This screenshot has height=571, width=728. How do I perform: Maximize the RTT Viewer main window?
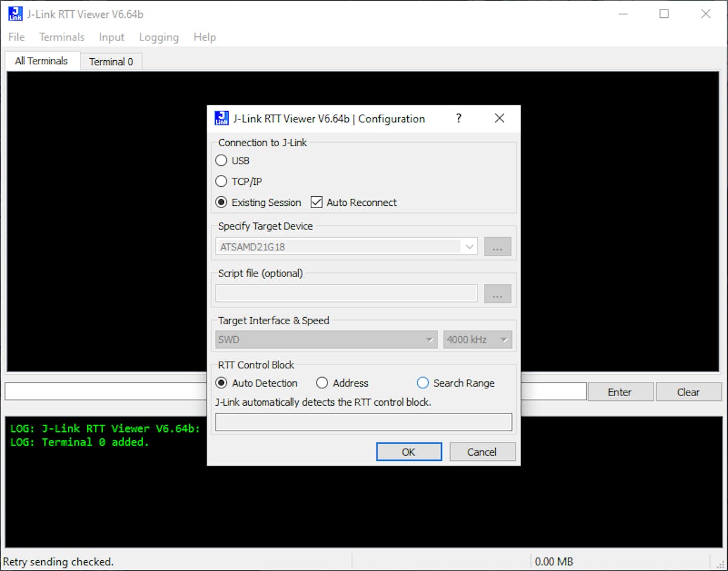(x=664, y=14)
